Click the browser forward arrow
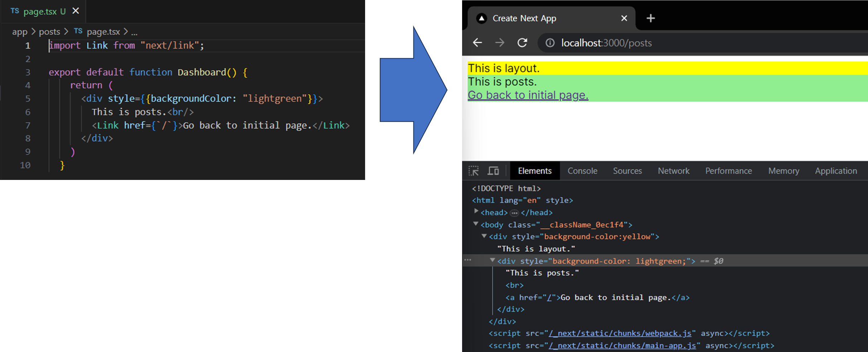The width and height of the screenshot is (868, 352). tap(500, 43)
